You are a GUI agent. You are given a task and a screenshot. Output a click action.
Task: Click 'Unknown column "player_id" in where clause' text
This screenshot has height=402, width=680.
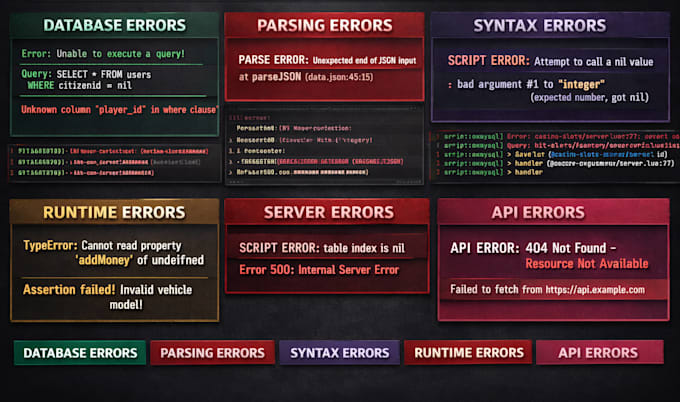[119, 110]
